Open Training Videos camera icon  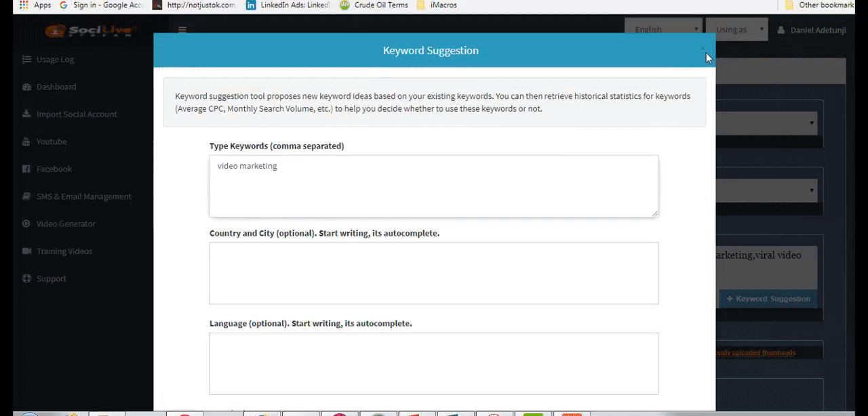(x=26, y=251)
